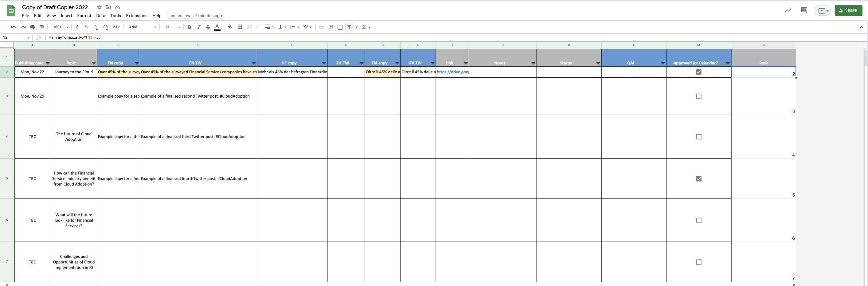Uncheck the Approved checkbox for Nov 22 row
This screenshot has width=868, height=286.
(x=698, y=72)
